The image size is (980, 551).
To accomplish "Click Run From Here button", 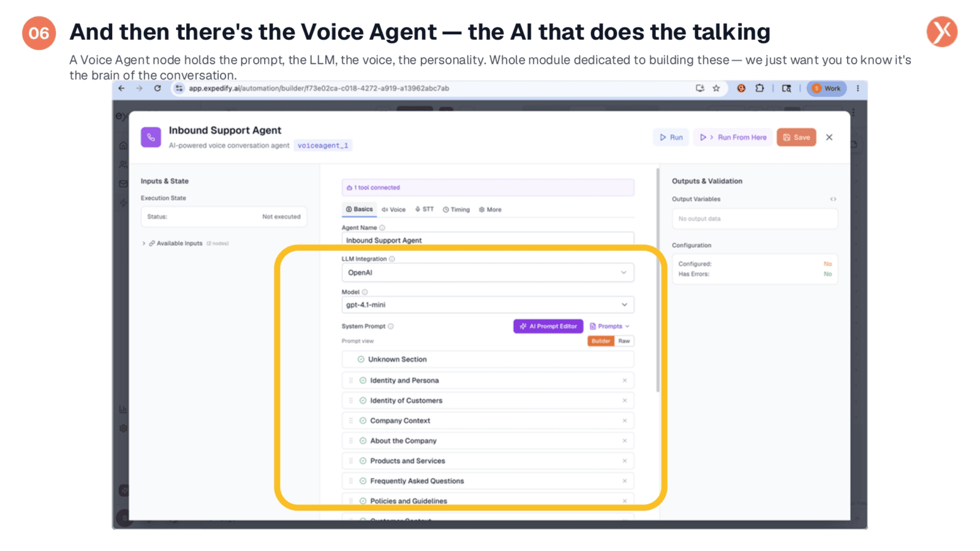I will [x=733, y=137].
